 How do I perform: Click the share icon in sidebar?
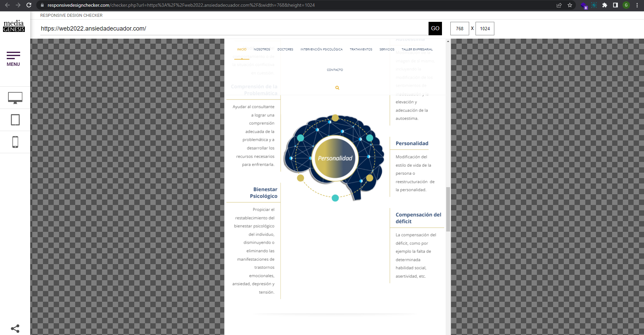[15, 328]
